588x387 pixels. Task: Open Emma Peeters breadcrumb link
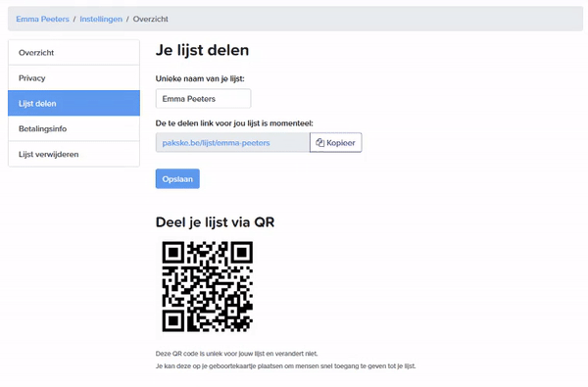pyautogui.click(x=42, y=20)
